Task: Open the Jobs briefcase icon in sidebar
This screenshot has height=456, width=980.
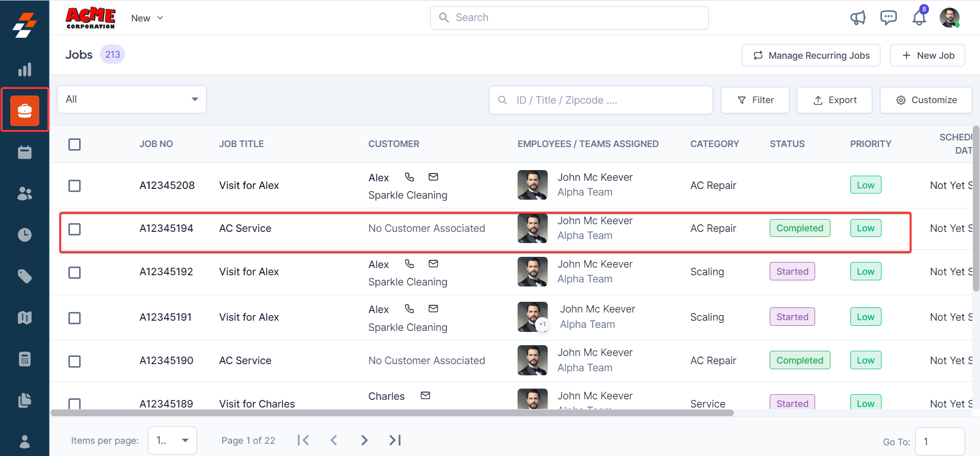Action: [24, 110]
